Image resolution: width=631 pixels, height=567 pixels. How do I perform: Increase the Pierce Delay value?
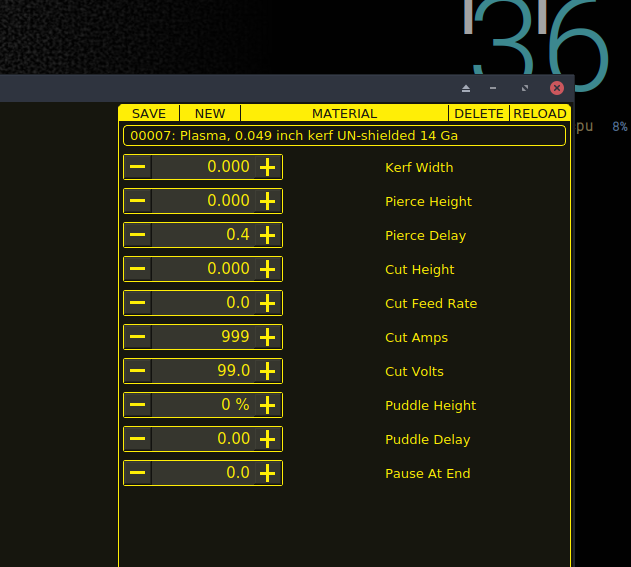268,235
